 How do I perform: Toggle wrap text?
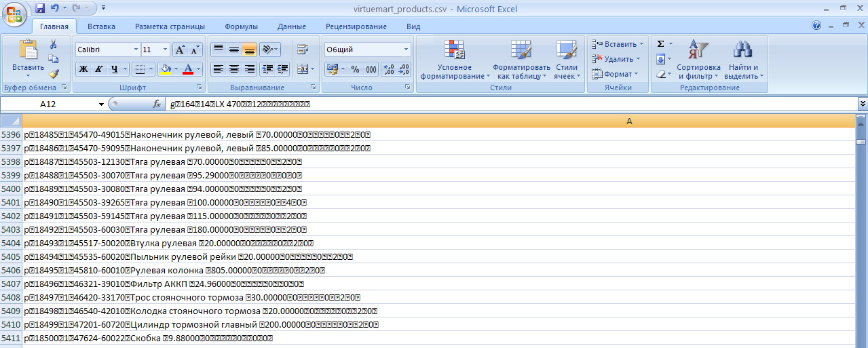[303, 50]
